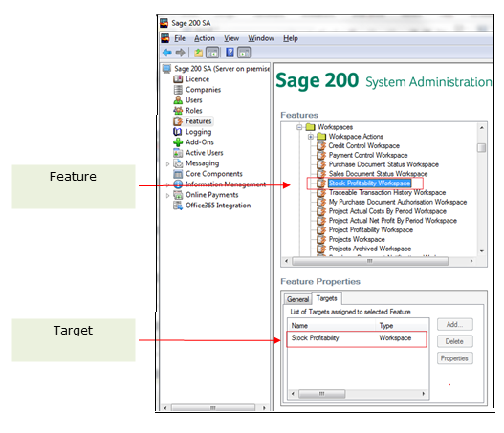Click the Features list scroll-down arrow
Screen dimensions: 504x433
point(481,251)
